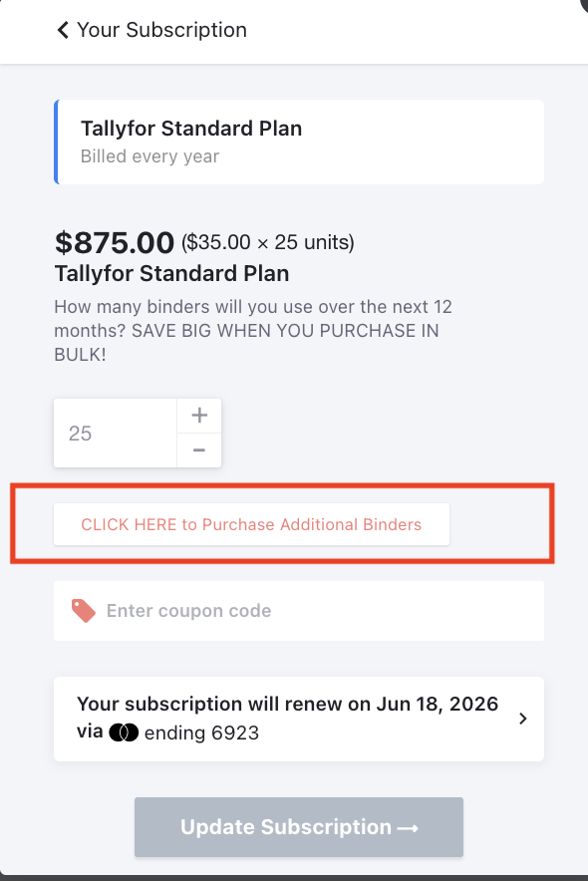
Task: Click the card ending 6923 text
Action: click(201, 733)
